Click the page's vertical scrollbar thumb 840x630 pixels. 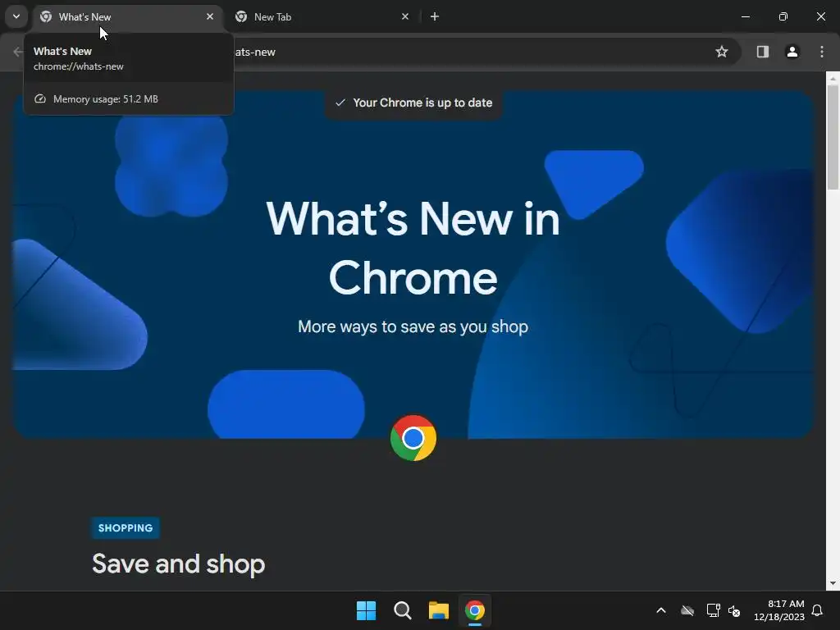coord(833,137)
